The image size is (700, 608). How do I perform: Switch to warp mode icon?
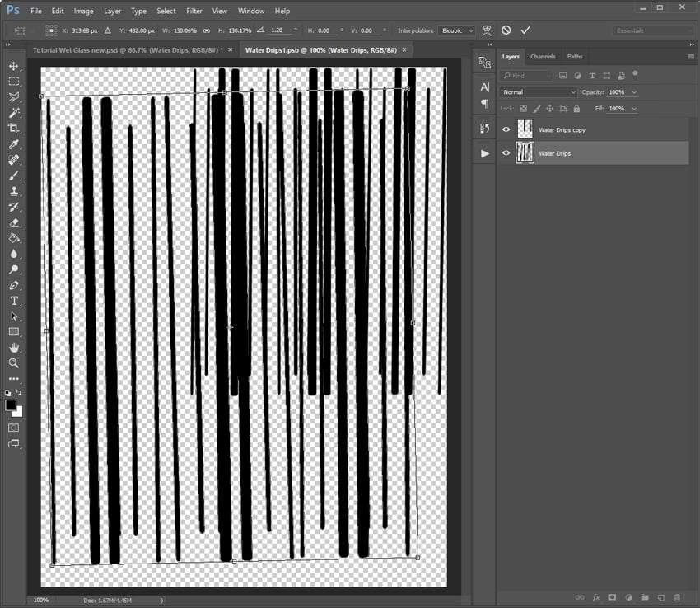click(x=487, y=30)
